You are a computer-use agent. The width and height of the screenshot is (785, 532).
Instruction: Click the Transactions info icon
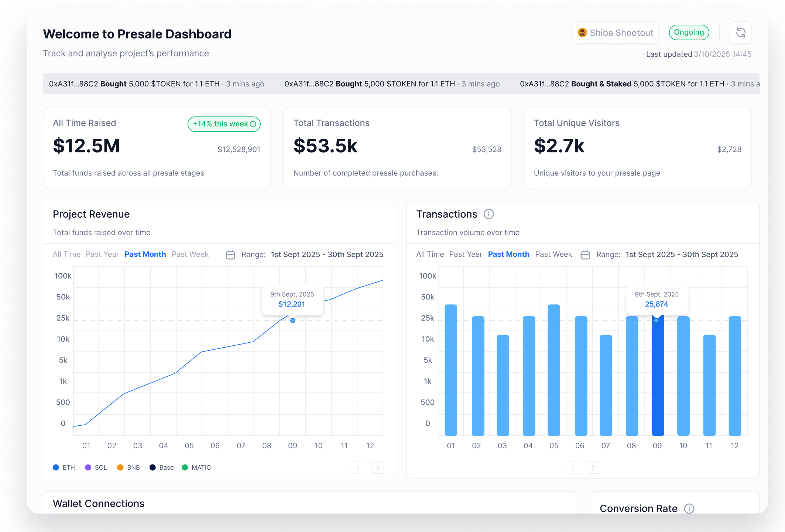[x=489, y=214]
